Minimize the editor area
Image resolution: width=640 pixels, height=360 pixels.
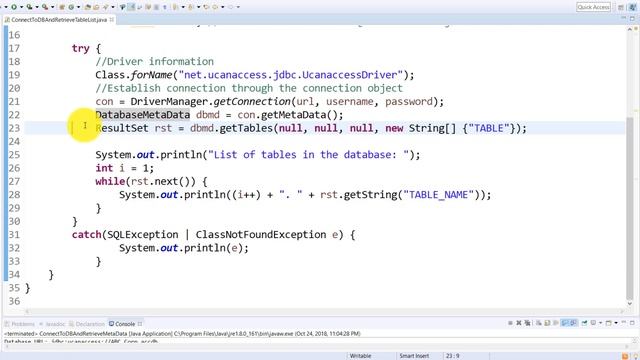(623, 18)
